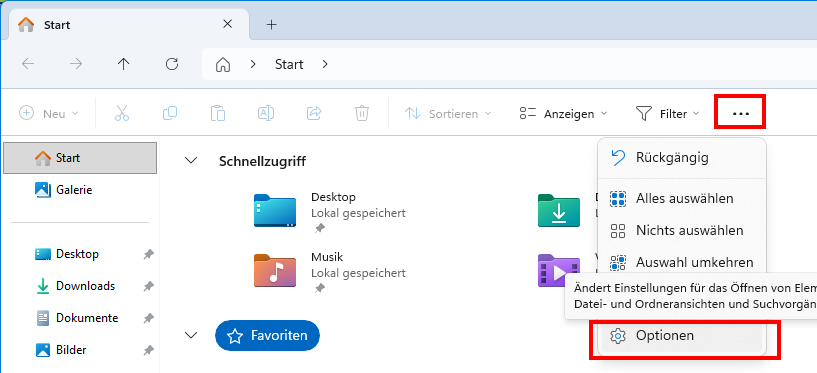This screenshot has width=817, height=373.
Task: Choose Alles auswählen from menu
Action: coord(682,198)
